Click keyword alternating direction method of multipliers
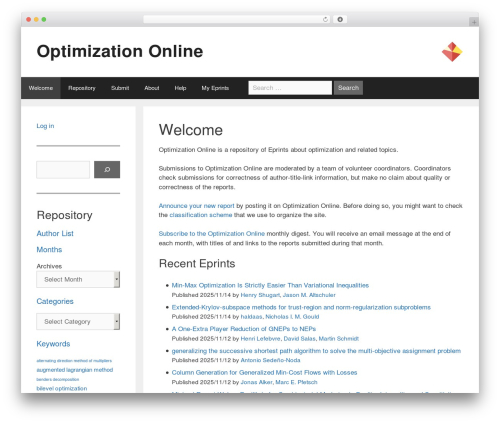The height and width of the screenshot is (423, 500). (74, 361)
